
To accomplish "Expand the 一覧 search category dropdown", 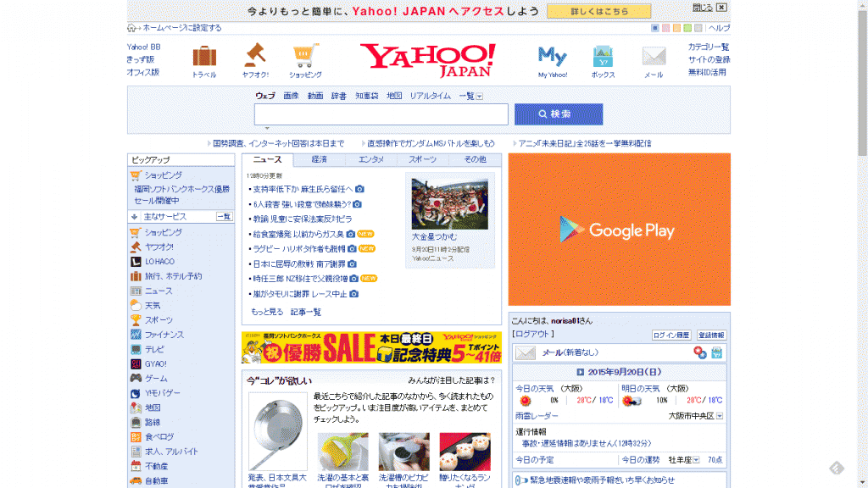I will click(x=480, y=96).
